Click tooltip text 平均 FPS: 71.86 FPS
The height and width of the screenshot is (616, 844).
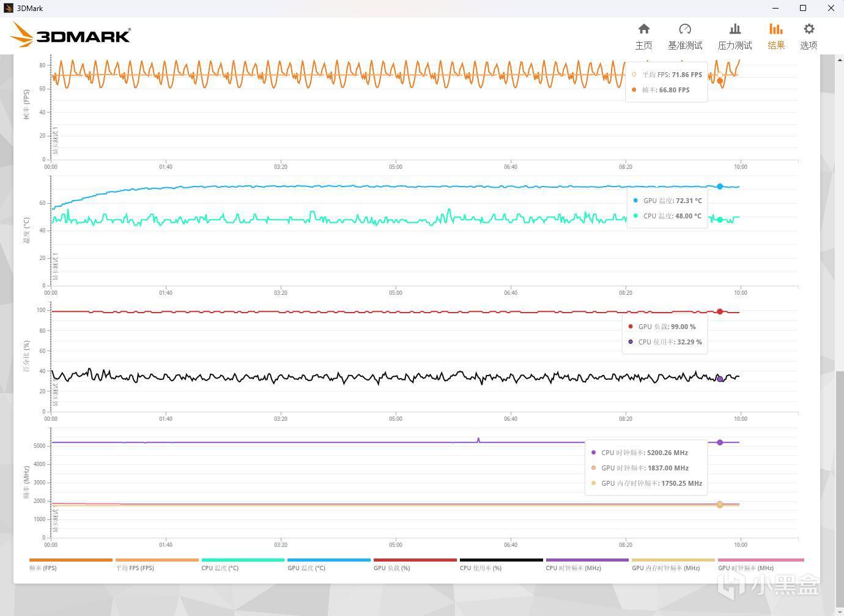pos(672,75)
